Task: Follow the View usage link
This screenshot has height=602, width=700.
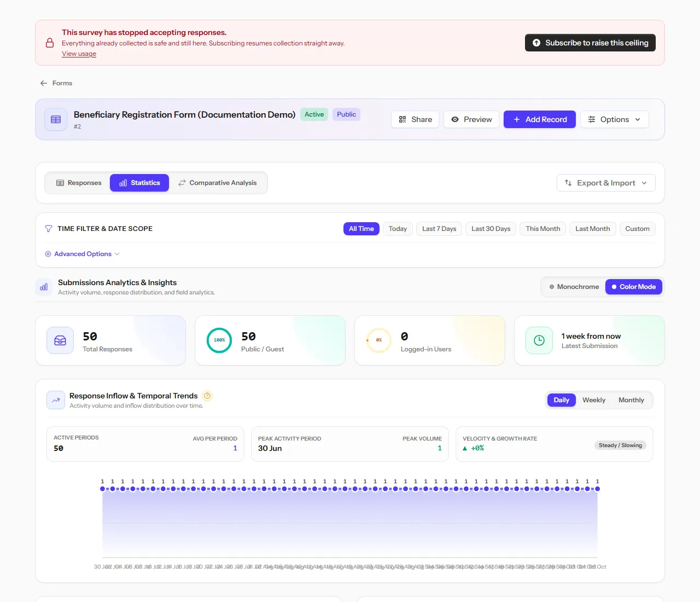Action: 79,54
